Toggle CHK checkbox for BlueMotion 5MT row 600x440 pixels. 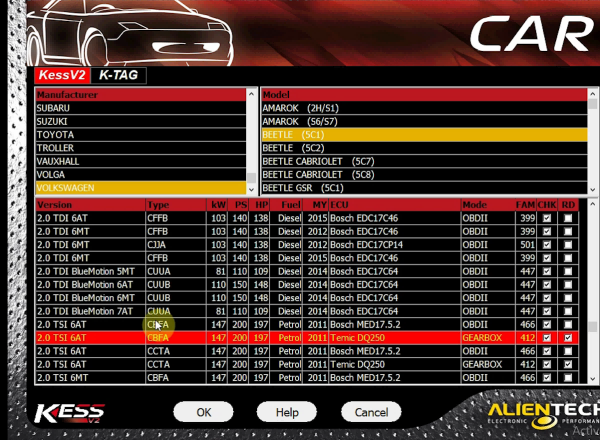[547, 271]
